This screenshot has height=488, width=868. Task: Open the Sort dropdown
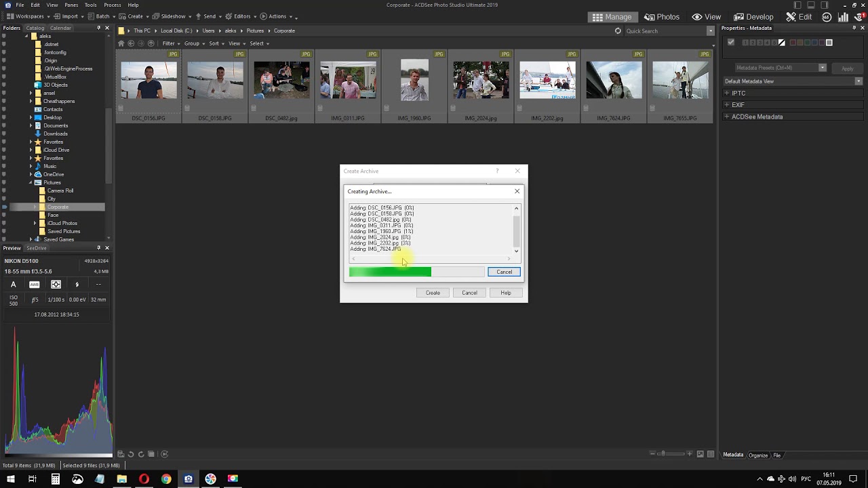pyautogui.click(x=216, y=43)
